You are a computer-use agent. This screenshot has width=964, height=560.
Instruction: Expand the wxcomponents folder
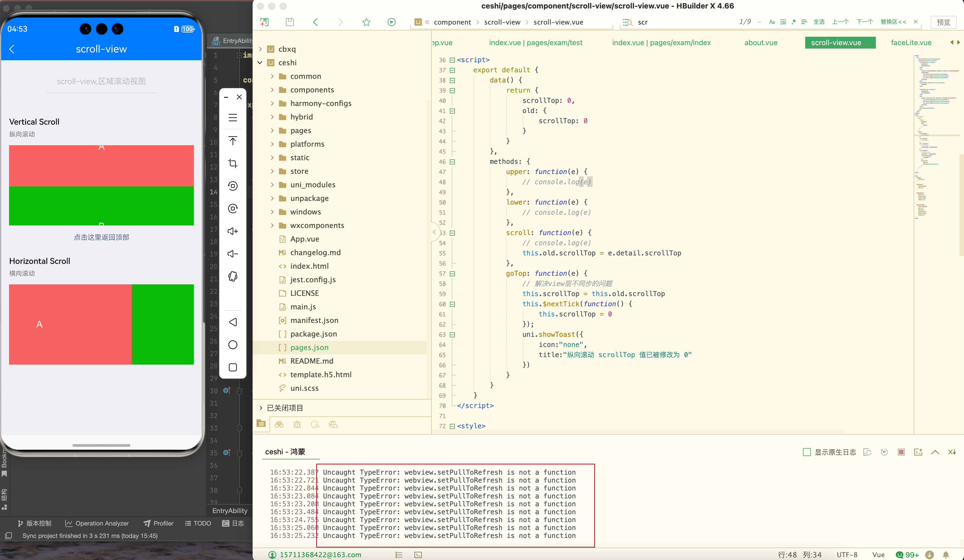click(x=272, y=225)
